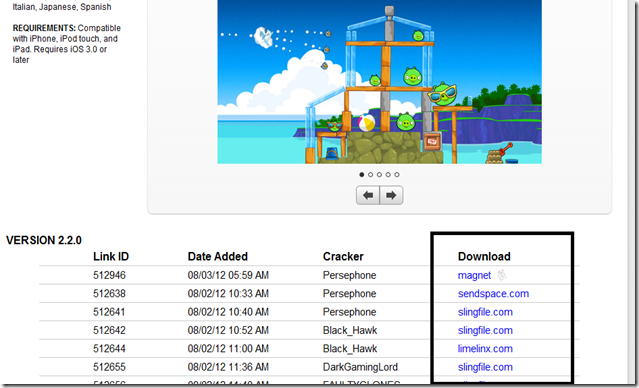Viewport: 639px width, 388px height.
Task: Click the Angry Birds screenshot image
Action: click(379, 82)
